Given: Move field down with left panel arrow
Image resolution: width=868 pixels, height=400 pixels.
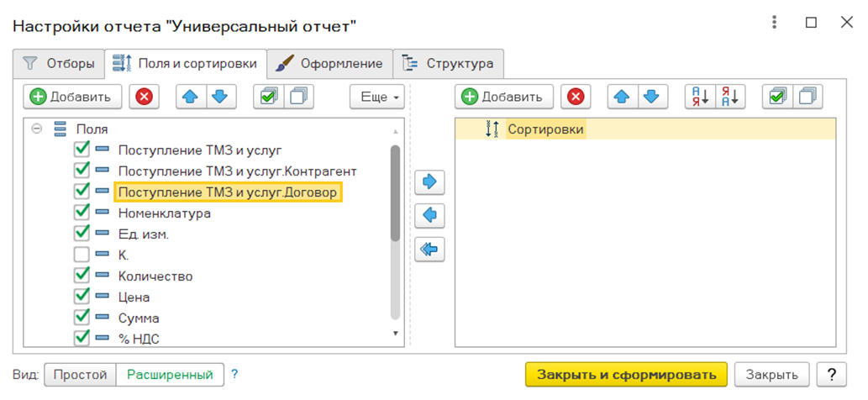Looking at the screenshot, I should [x=218, y=97].
